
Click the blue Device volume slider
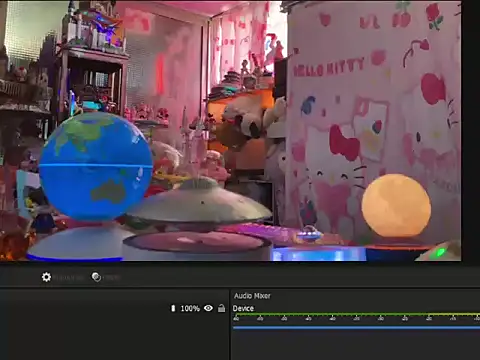(356, 328)
